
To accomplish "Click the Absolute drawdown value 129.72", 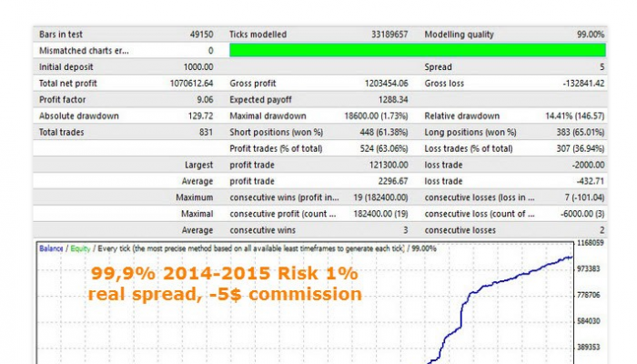I will point(201,116).
